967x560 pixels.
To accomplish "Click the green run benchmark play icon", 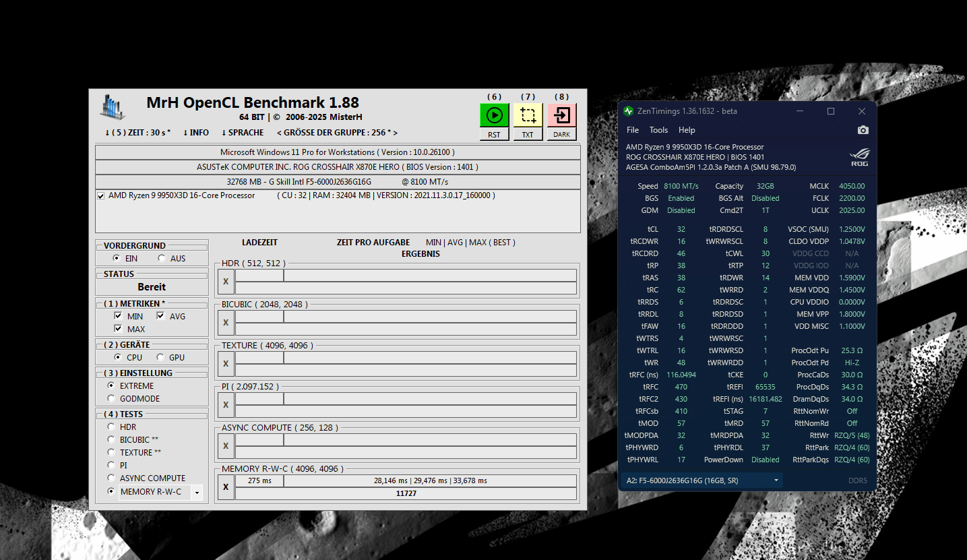I will click(x=494, y=115).
